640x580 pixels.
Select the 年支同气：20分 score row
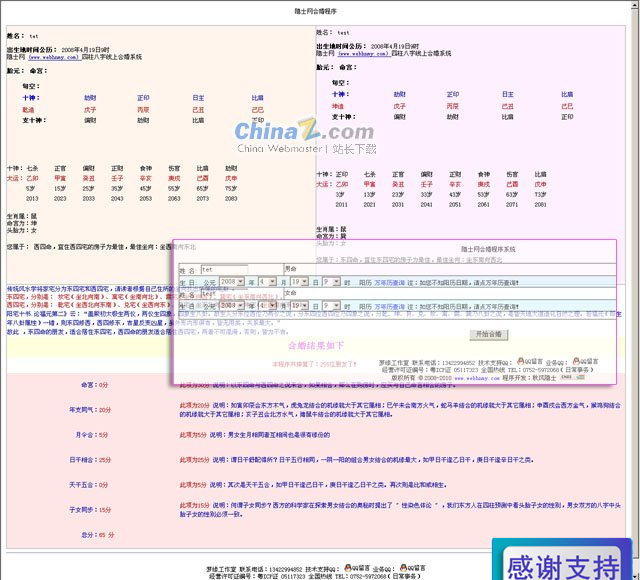coord(90,410)
